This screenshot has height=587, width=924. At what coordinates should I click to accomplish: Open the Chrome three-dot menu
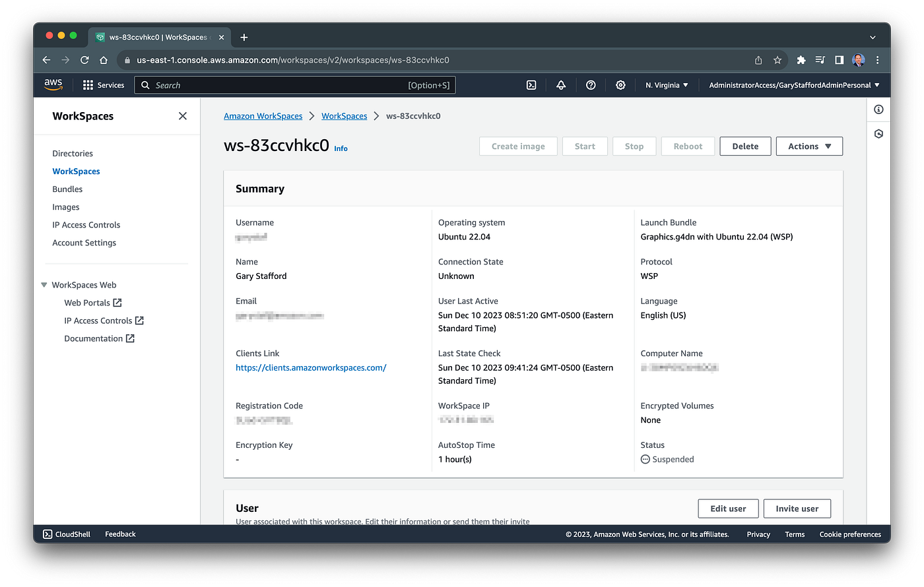coord(877,60)
